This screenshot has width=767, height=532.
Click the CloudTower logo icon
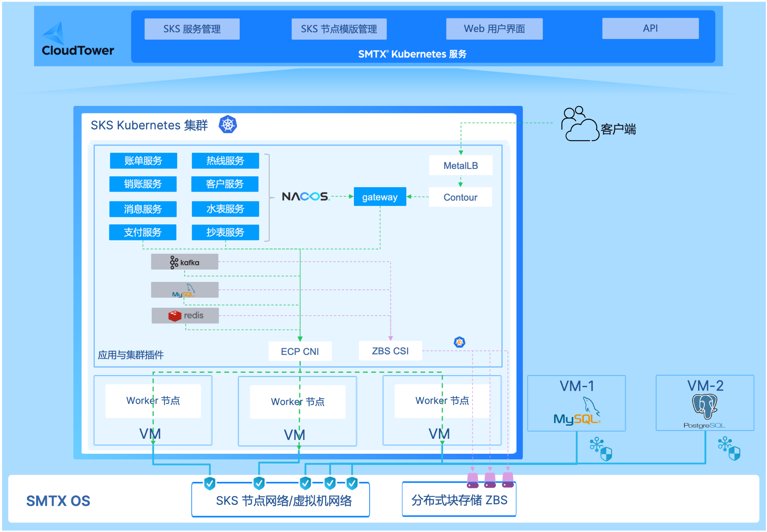(x=53, y=33)
